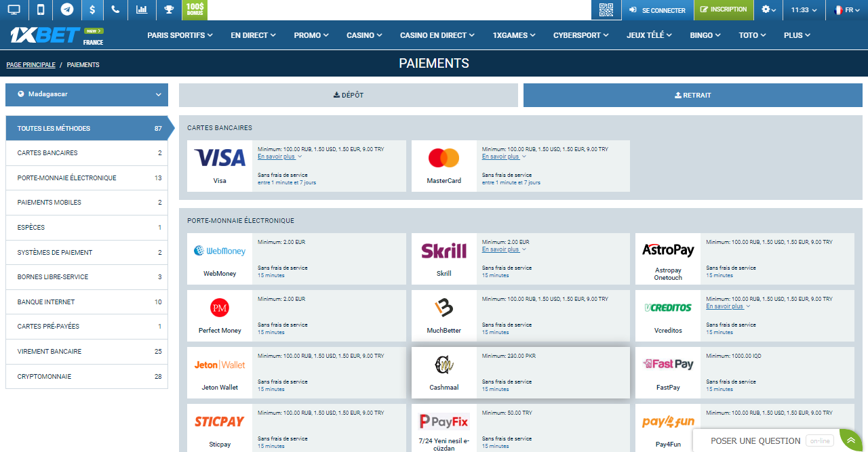
Task: Open the bar chart statistics icon
Action: (x=141, y=9)
